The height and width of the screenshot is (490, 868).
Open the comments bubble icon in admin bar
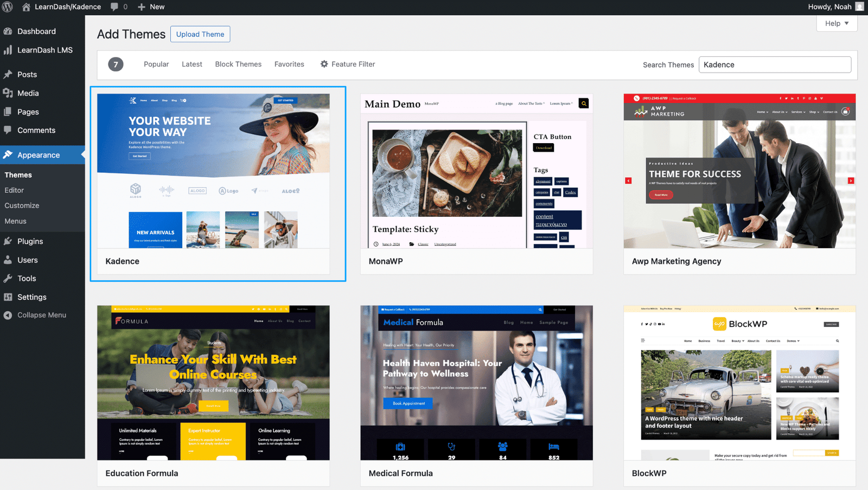pos(114,7)
